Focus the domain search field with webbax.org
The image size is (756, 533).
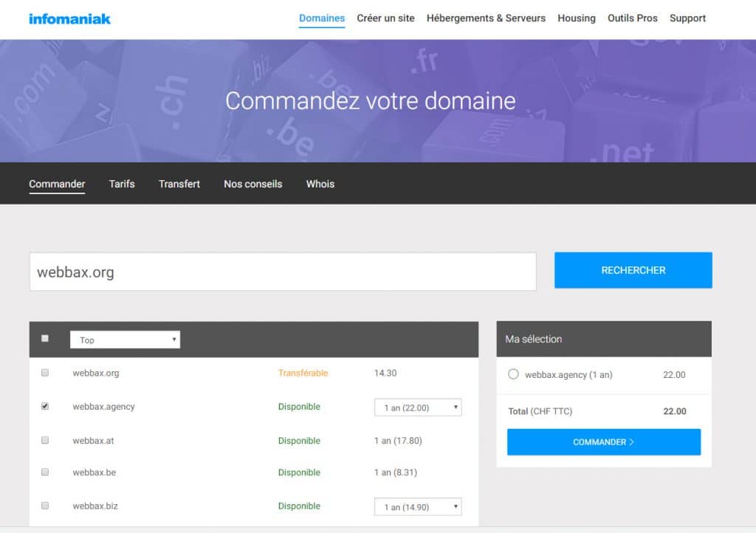(283, 272)
